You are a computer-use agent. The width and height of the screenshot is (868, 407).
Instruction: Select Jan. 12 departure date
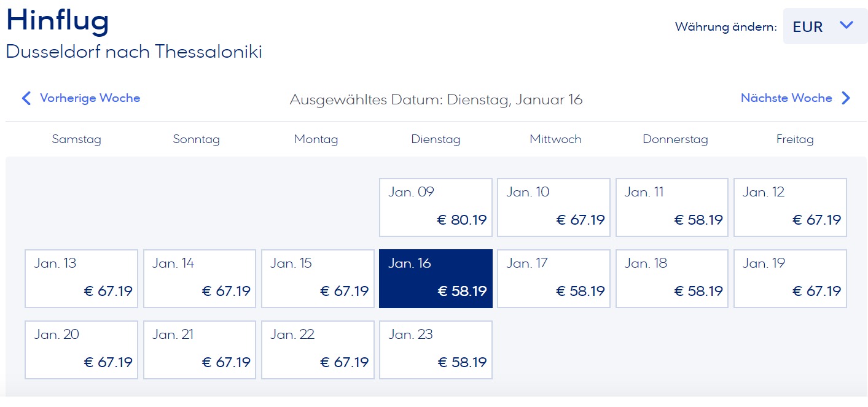coord(790,207)
